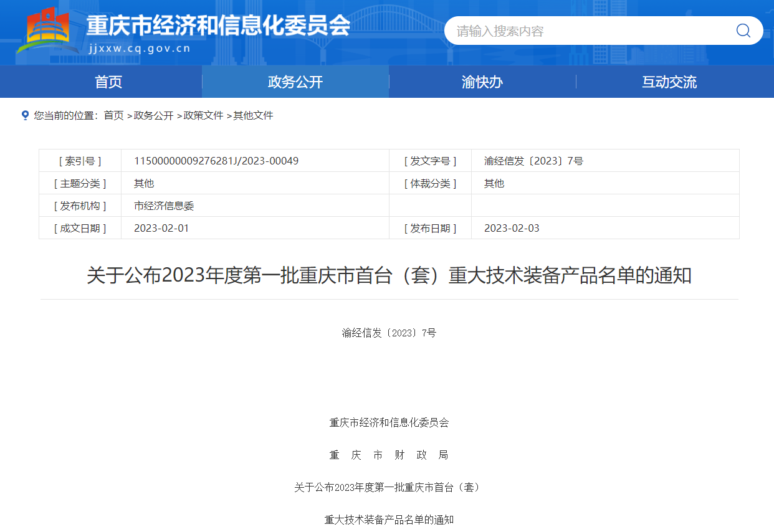774x532 pixels.
Task: Open the 其他文件 breadcrumb link
Action: click(x=253, y=115)
